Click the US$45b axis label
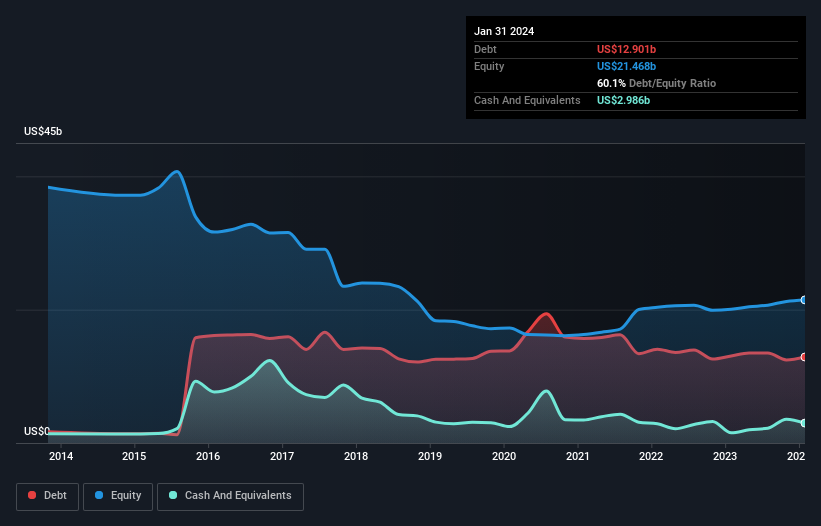 pyautogui.click(x=43, y=131)
